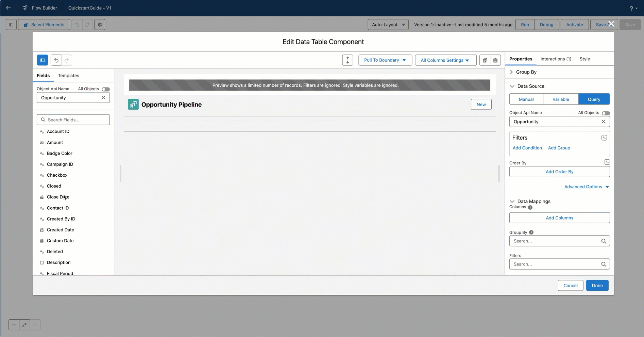Click the undo icon in the editor toolbar
The height and width of the screenshot is (337, 644).
56,60
